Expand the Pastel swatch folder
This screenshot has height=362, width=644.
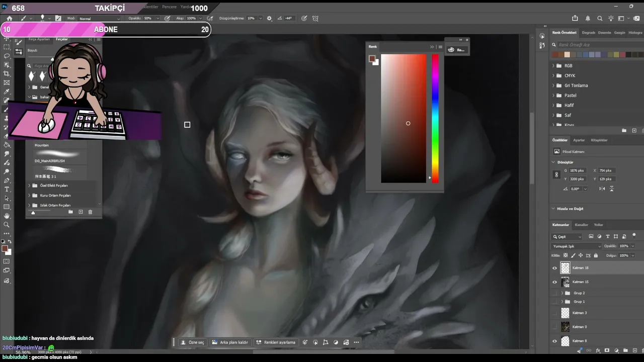553,96
